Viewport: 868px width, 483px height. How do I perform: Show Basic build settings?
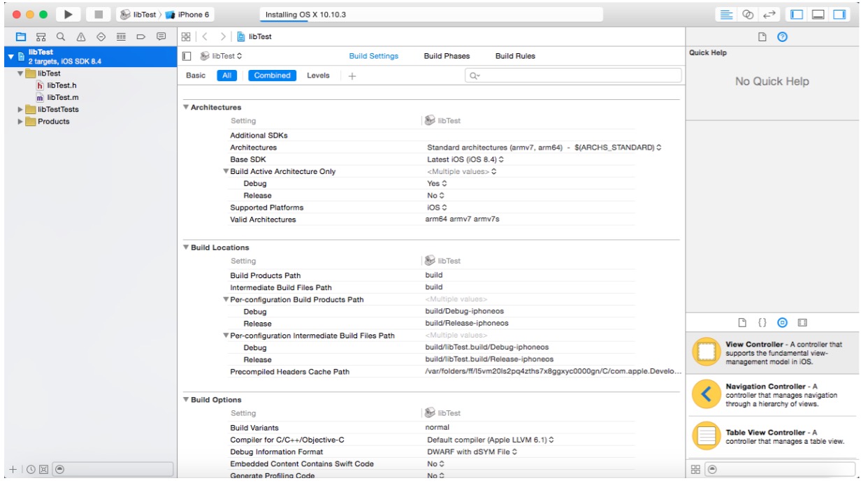196,75
